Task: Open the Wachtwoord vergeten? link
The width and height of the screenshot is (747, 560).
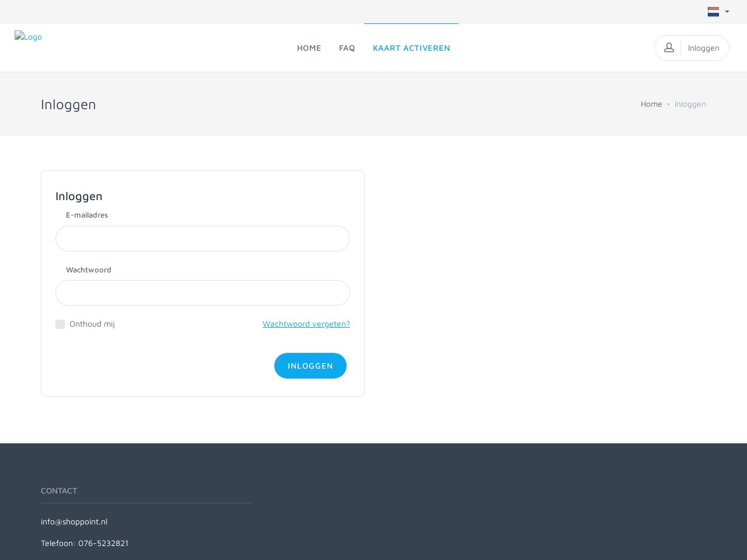Action: pyautogui.click(x=306, y=324)
